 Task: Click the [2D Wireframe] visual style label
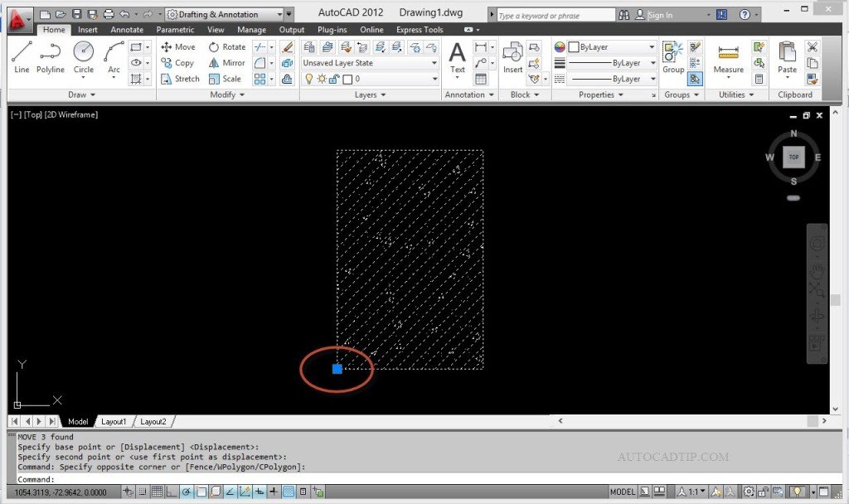[71, 114]
